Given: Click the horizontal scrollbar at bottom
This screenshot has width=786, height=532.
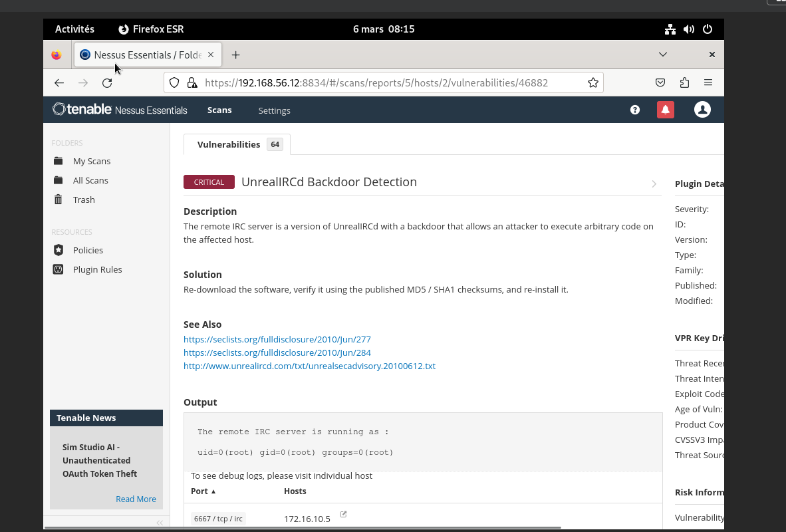Looking at the screenshot, I should click(303, 527).
